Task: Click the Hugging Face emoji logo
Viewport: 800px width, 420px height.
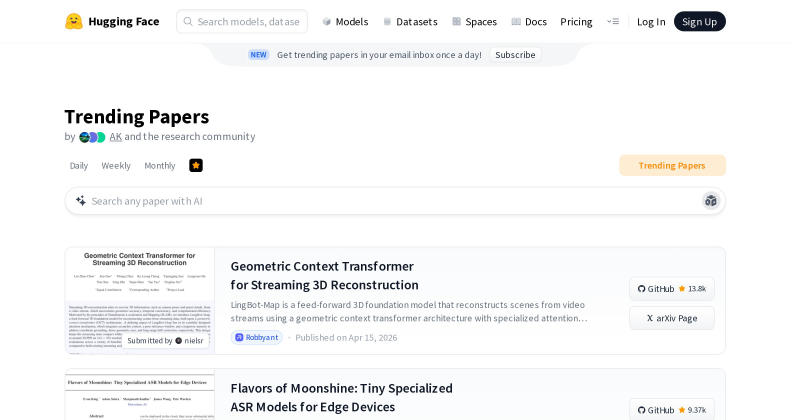Action: [x=74, y=21]
